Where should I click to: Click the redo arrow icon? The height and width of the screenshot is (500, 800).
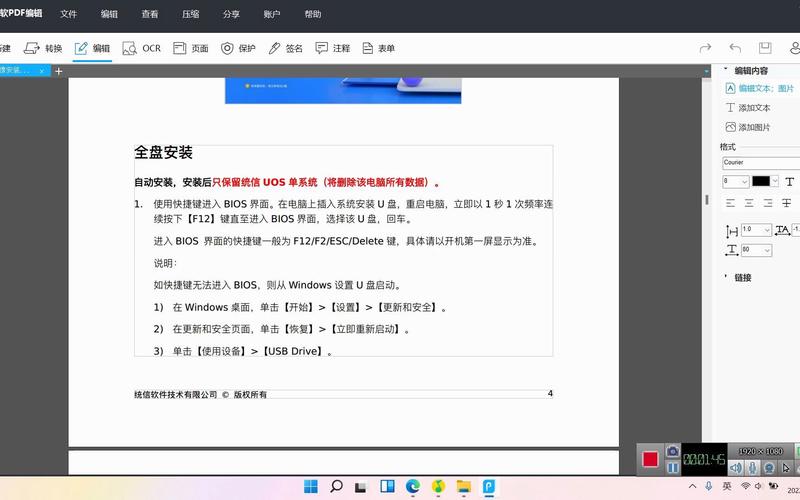tap(705, 48)
